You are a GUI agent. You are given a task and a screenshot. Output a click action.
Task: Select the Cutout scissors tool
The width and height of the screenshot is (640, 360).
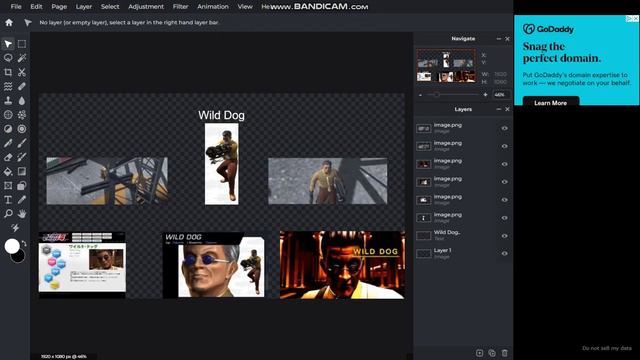(22, 72)
